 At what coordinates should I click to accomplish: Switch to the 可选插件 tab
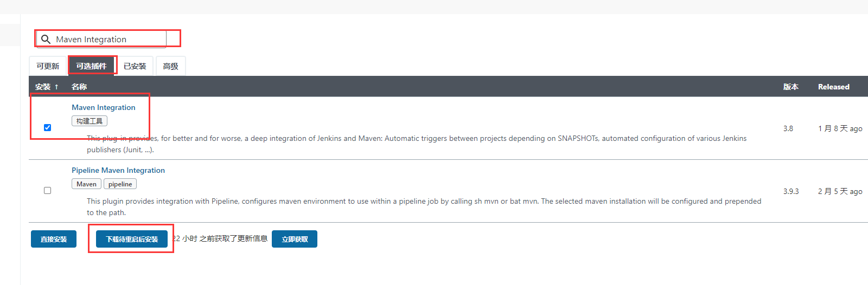(91, 66)
